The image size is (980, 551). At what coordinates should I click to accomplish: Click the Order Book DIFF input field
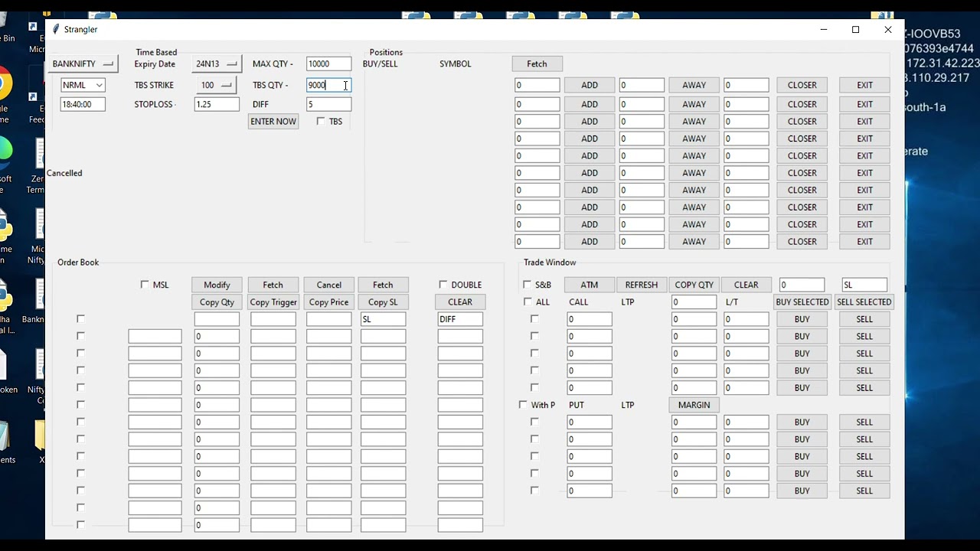[460, 319]
